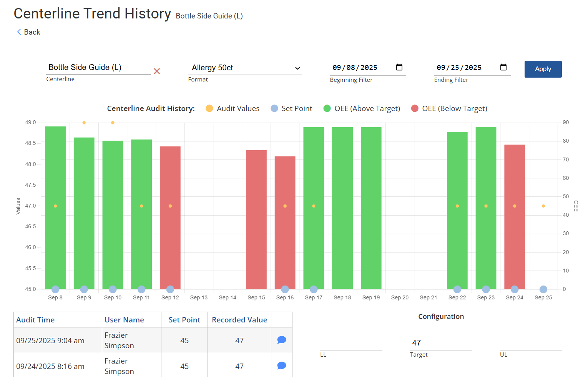Toggle OEE (Above Target) legend series
Image resolution: width=588 pixels, height=377 pixels.
[362, 109]
